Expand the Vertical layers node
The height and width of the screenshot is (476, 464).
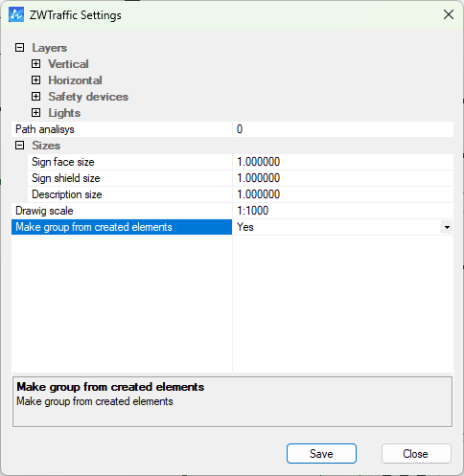point(35,64)
